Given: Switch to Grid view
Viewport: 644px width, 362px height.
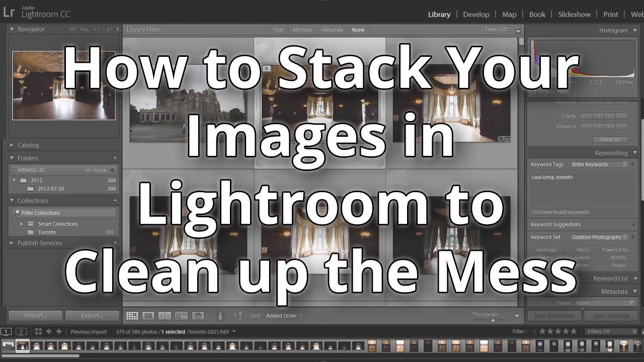Looking at the screenshot, I should pos(132,316).
